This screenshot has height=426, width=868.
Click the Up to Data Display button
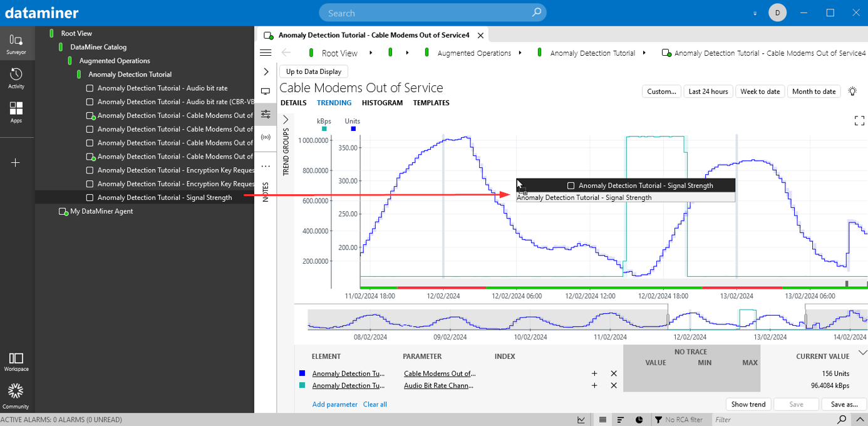click(314, 71)
